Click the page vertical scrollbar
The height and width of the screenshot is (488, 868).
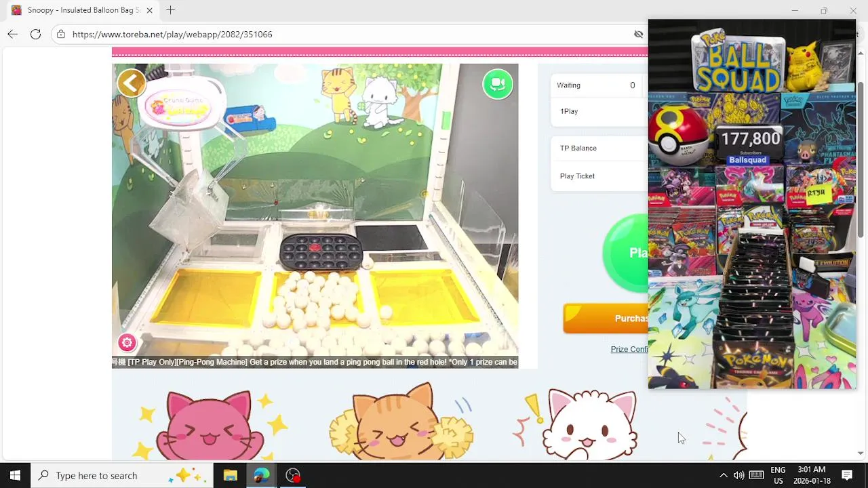(861, 159)
